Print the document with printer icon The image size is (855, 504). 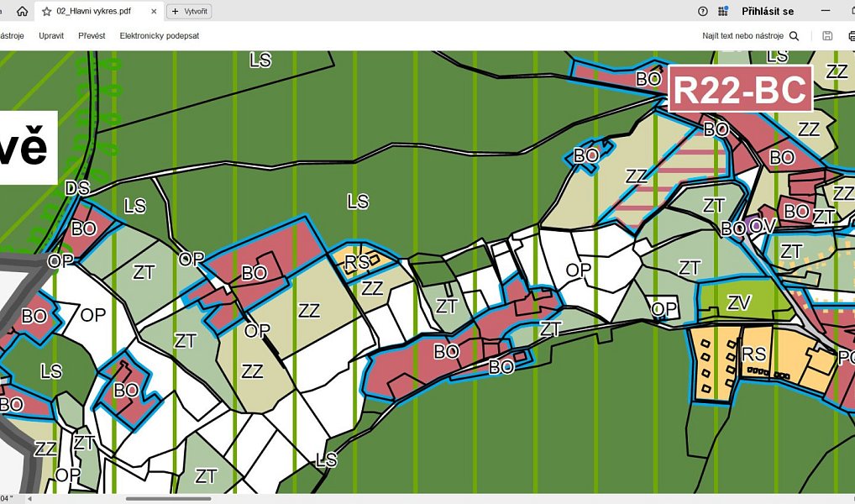click(852, 36)
